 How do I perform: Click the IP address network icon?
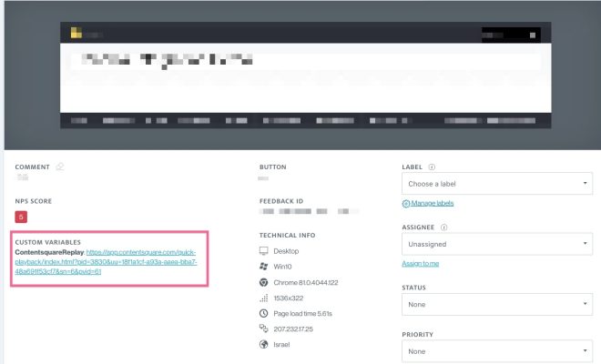coord(264,329)
